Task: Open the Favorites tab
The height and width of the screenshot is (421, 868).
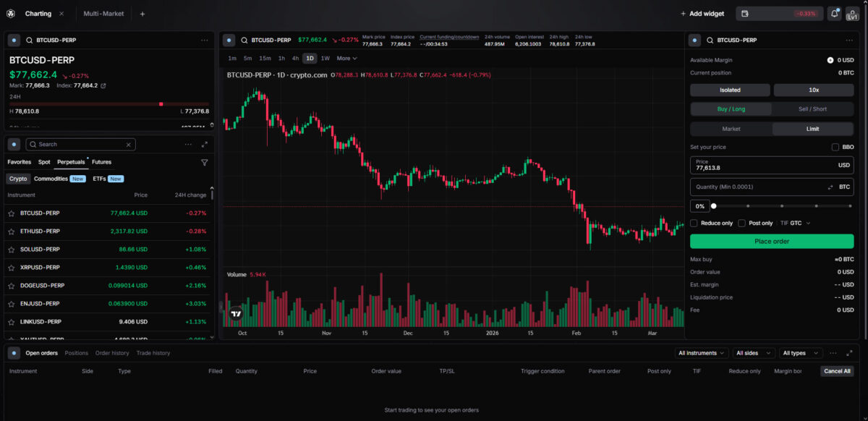Action: [x=19, y=162]
